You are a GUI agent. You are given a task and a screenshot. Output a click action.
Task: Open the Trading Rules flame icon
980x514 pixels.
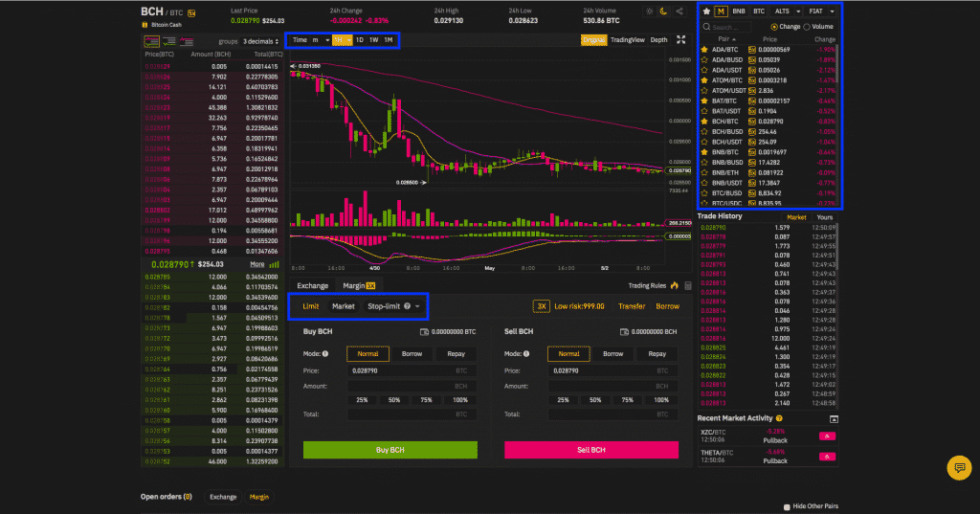[x=675, y=286]
